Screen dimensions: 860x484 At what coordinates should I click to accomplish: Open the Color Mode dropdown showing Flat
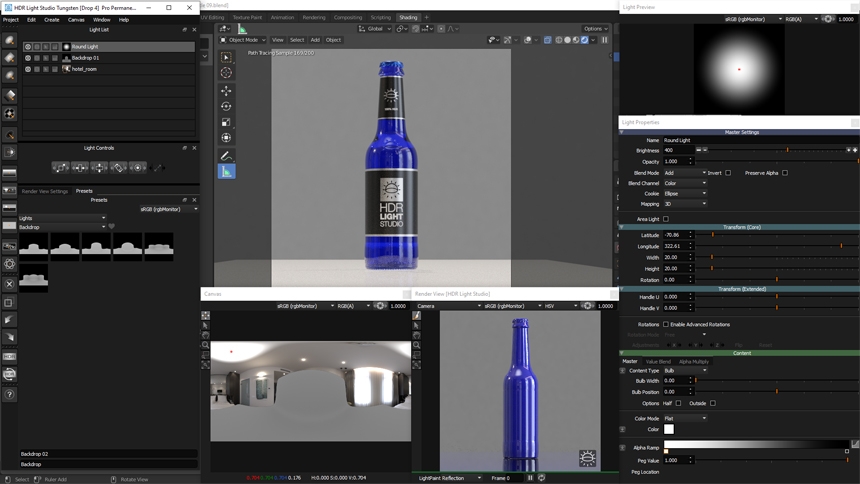[685, 419]
